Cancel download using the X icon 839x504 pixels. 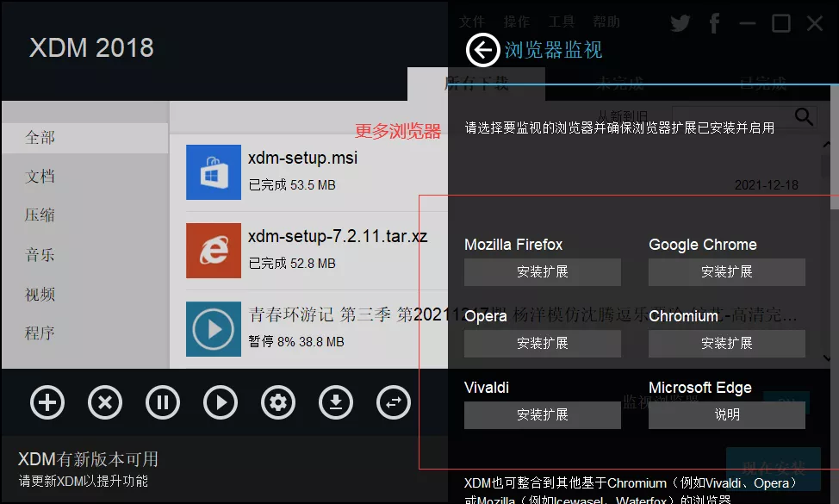[105, 402]
